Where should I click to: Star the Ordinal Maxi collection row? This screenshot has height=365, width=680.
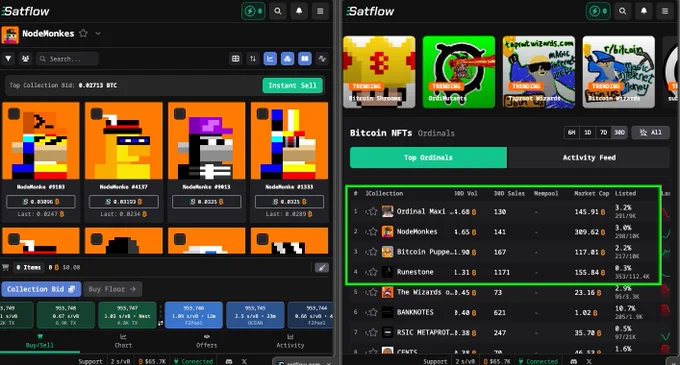373,212
